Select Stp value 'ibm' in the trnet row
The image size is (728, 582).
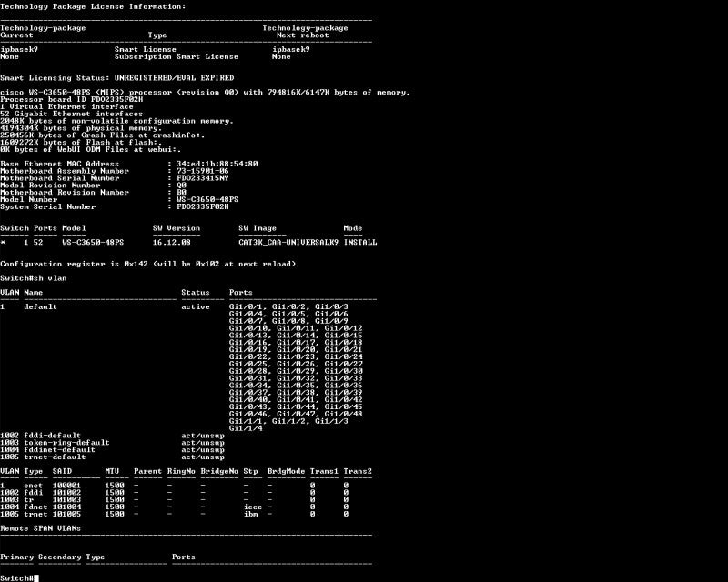tap(250, 514)
